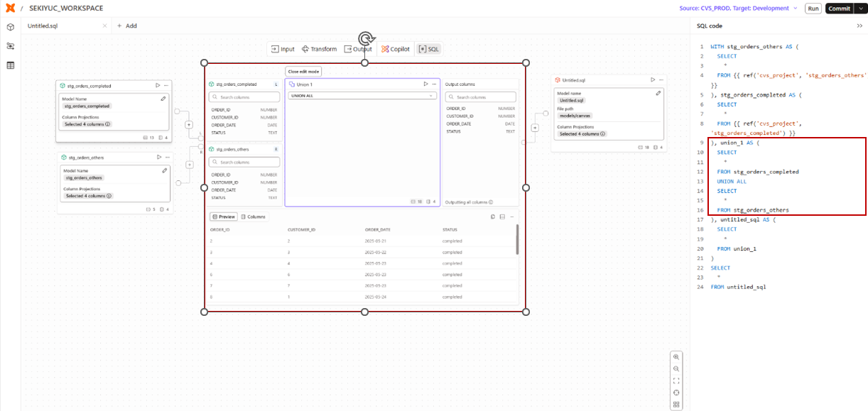The height and width of the screenshot is (411, 868).
Task: Toggle the SQL code panel button
Action: point(428,49)
